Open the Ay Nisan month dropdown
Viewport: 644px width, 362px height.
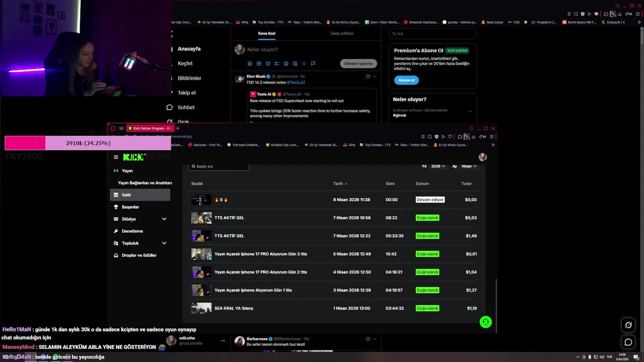click(x=469, y=166)
